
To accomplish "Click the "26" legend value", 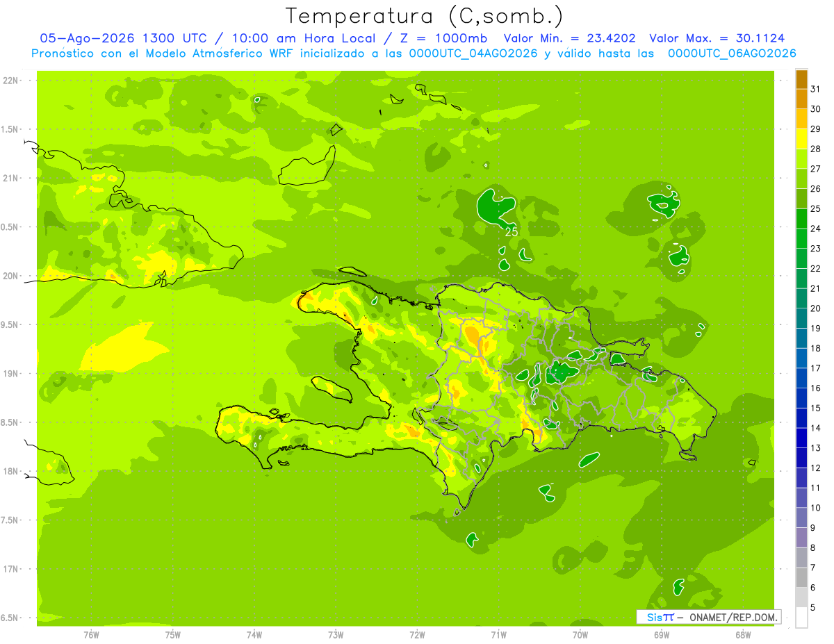I will click(x=816, y=189).
